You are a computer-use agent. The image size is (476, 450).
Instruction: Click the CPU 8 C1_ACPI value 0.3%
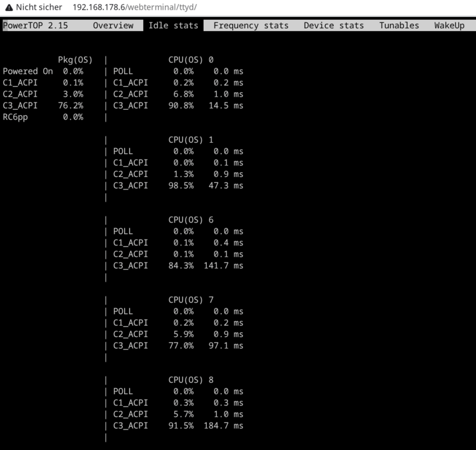[x=183, y=403]
